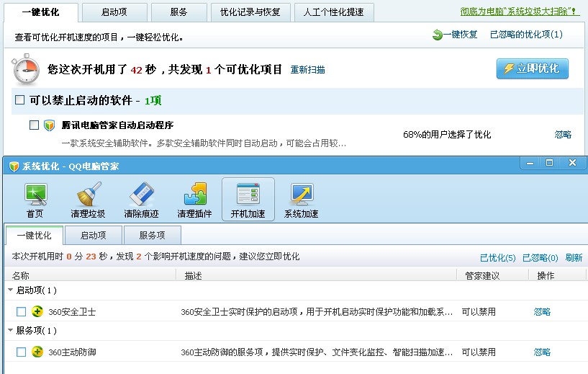Click the stopwatch icon beside boot time
588x374 pixels.
click(x=25, y=69)
